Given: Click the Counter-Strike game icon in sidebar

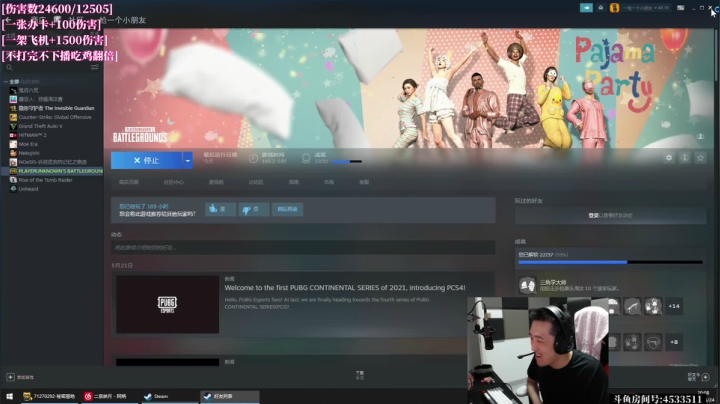Looking at the screenshot, I should click(x=13, y=117).
